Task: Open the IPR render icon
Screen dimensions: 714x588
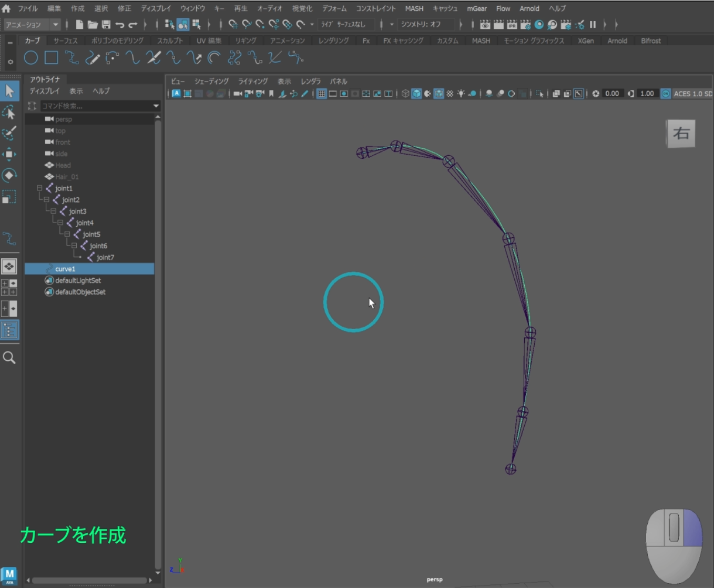Action: point(512,25)
